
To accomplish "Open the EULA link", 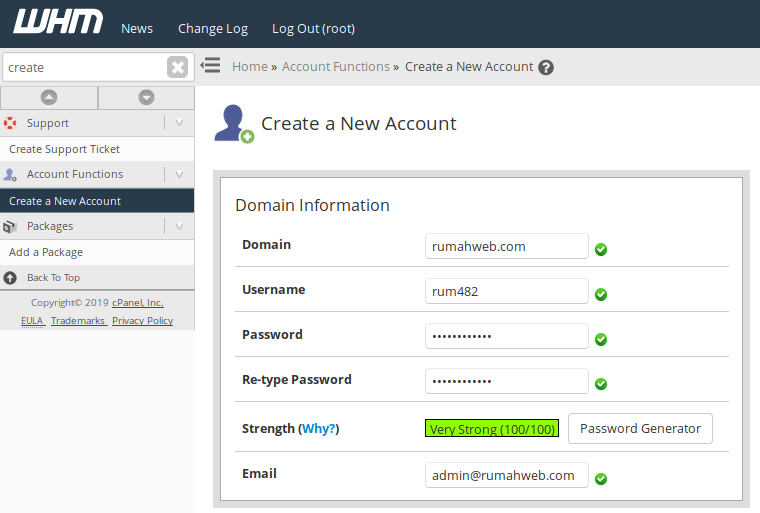I will [32, 321].
